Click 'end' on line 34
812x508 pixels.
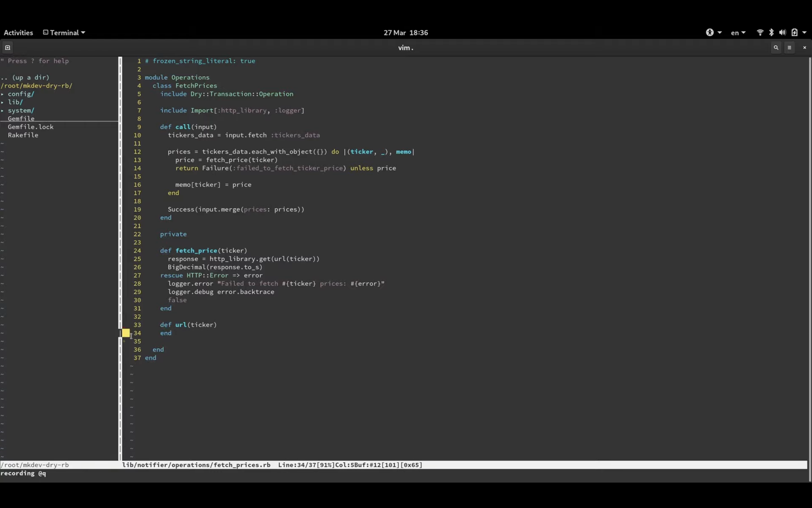pos(166,333)
